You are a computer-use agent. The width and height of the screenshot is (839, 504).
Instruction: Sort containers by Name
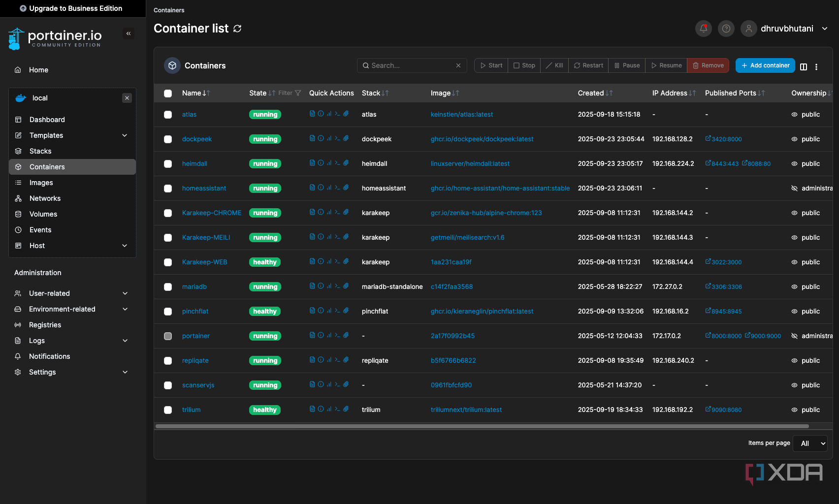tap(196, 93)
